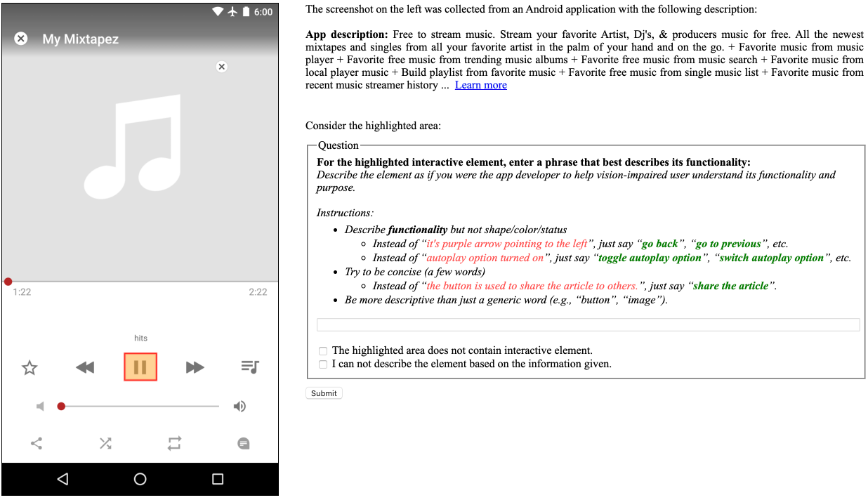The image size is (868, 500).
Task: Open the comments icon
Action: [x=243, y=443]
